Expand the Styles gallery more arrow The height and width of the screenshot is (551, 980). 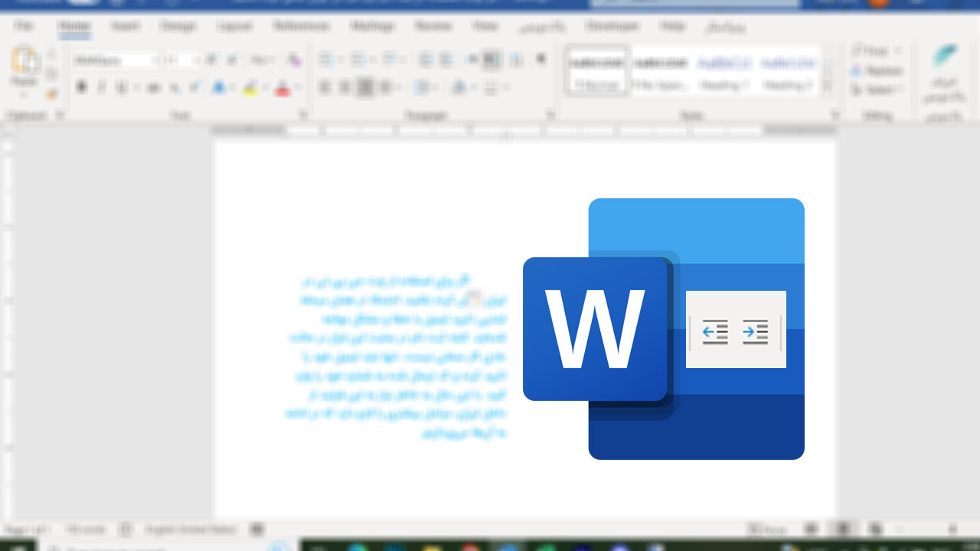point(827,86)
